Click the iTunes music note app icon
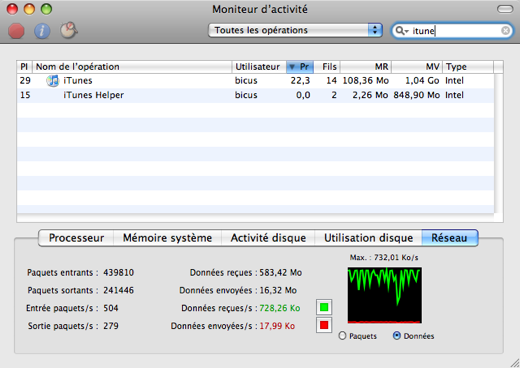This screenshot has width=520, height=368. pyautogui.click(x=53, y=81)
